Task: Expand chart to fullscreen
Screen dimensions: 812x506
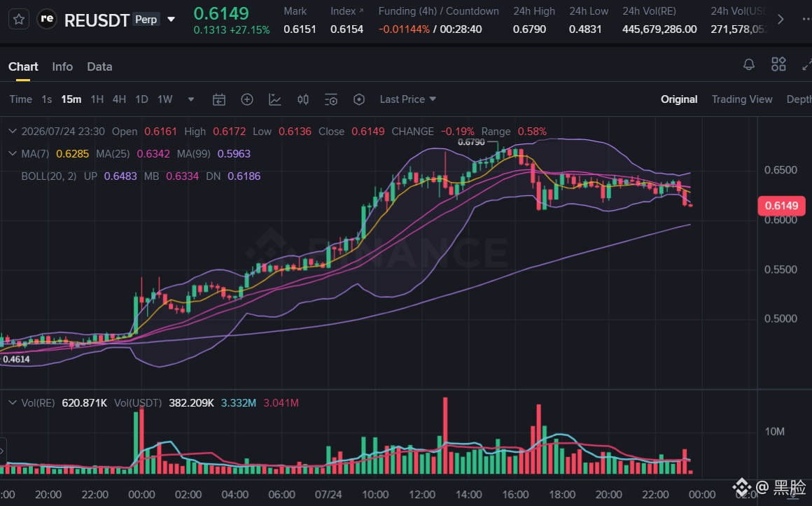Action: [x=807, y=64]
